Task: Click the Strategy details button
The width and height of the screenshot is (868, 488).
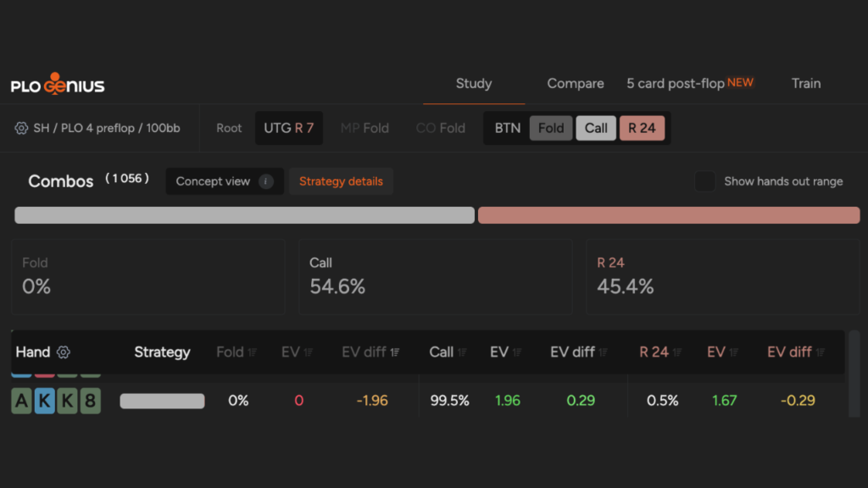Action: pos(341,181)
